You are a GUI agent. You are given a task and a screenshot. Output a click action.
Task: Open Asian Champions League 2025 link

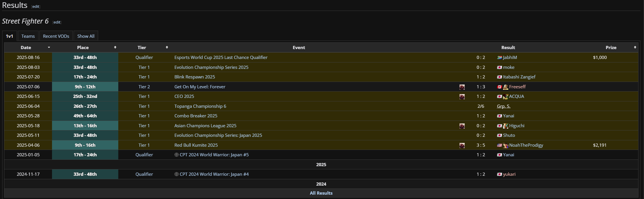pyautogui.click(x=205, y=126)
